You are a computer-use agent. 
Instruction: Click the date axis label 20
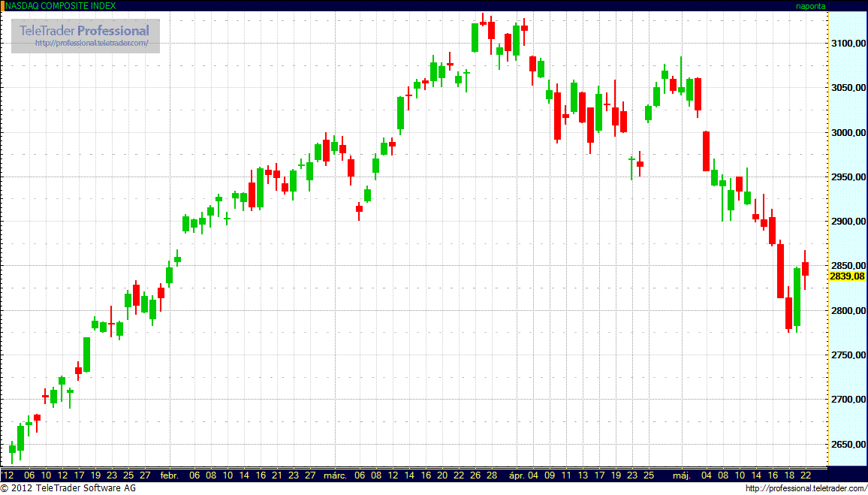click(x=442, y=475)
